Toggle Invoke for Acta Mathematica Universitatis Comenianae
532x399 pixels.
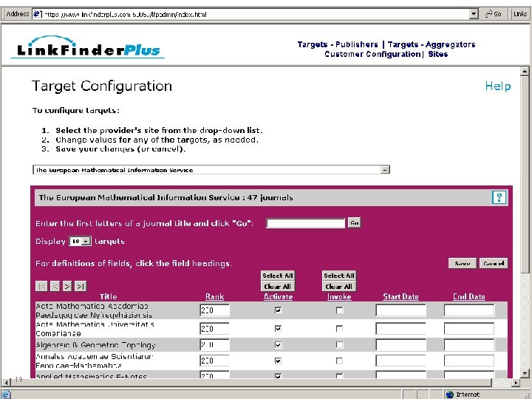[x=339, y=328]
